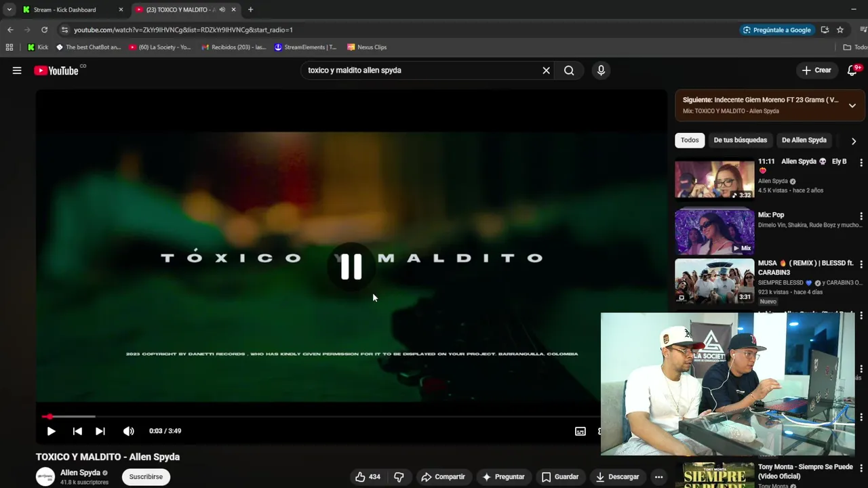Open the Compartir share dialog
Viewport: 868px width, 488px height.
[443, 477]
